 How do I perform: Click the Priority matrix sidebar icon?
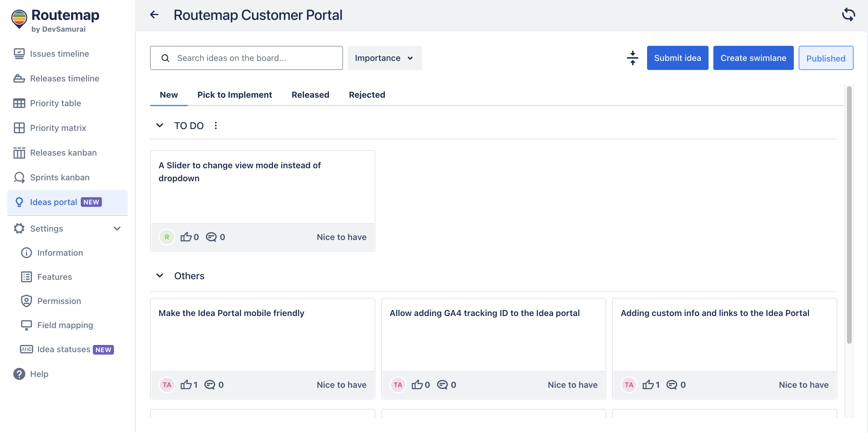click(x=19, y=128)
